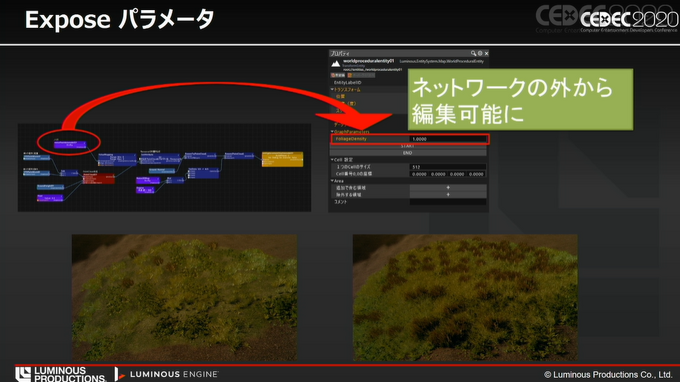Edit the first 0.0000 cell coordinate field
Viewport: 680px width, 382px height.
coord(419,174)
